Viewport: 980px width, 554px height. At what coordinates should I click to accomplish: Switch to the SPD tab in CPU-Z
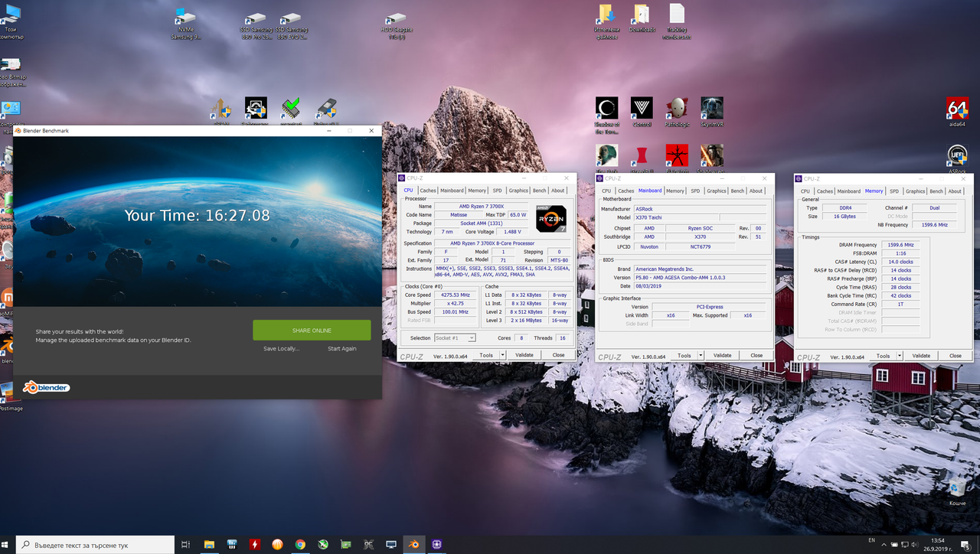(497, 190)
